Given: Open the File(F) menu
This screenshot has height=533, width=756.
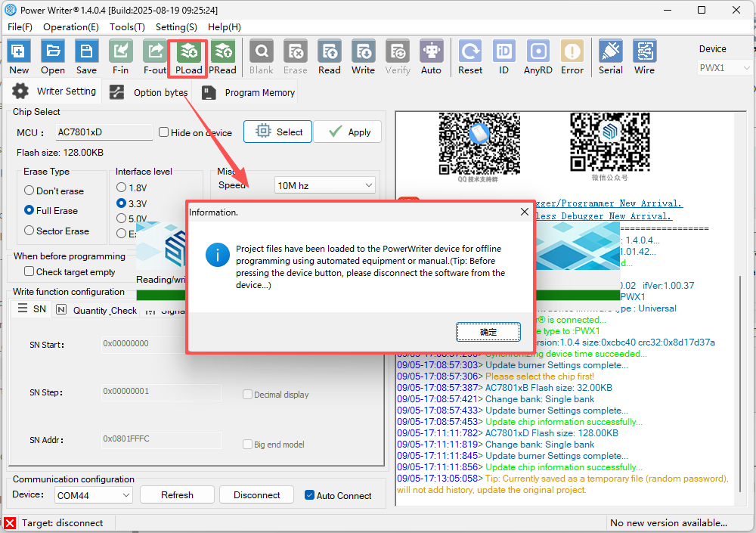Looking at the screenshot, I should [x=20, y=27].
